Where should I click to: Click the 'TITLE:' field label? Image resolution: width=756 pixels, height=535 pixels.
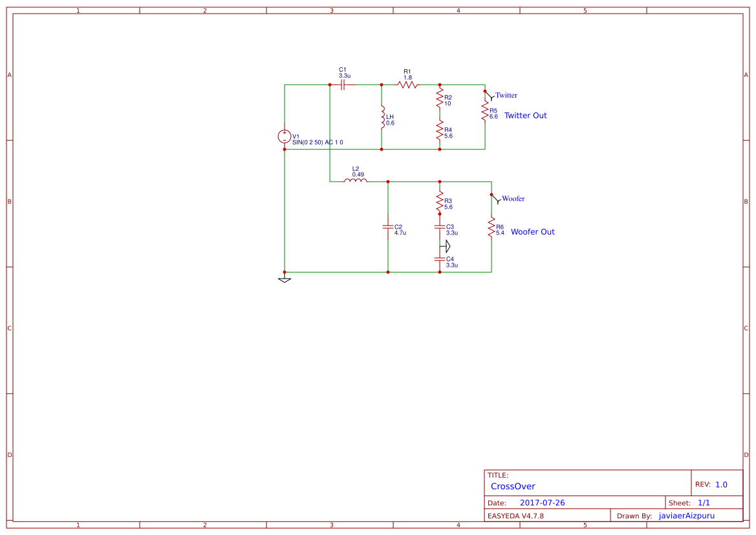click(498, 476)
